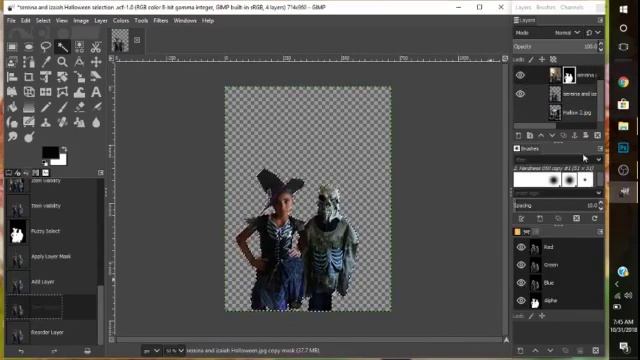Image resolution: width=640 pixels, height=360 pixels.
Task: Open the layer Mode Normal dropdown
Action: coord(567,33)
